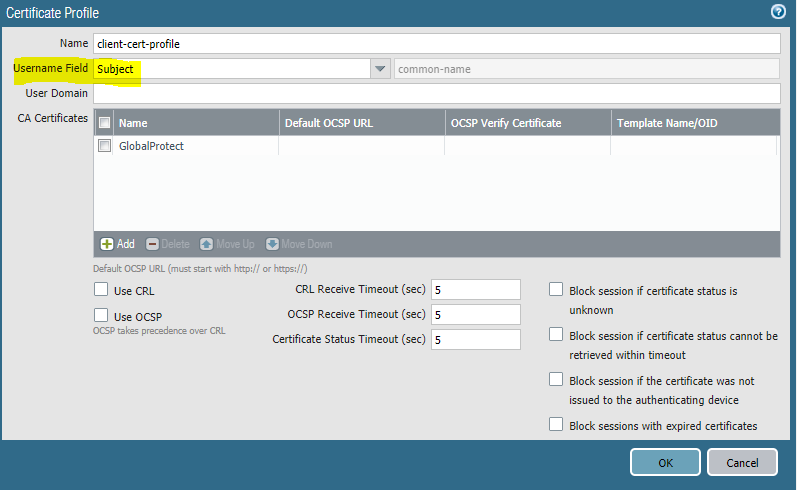
Task: Check the GlobalProtect certificate row checkbox
Action: coord(104,146)
